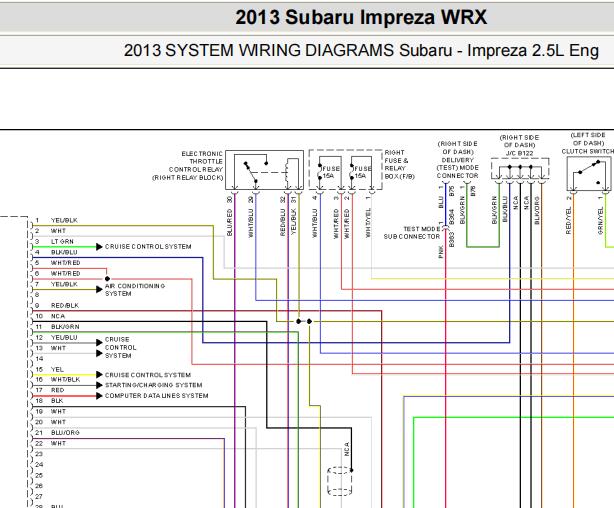This screenshot has width=614, height=508.
Task: Click the right 15A fuse symbol
Action: (361, 172)
